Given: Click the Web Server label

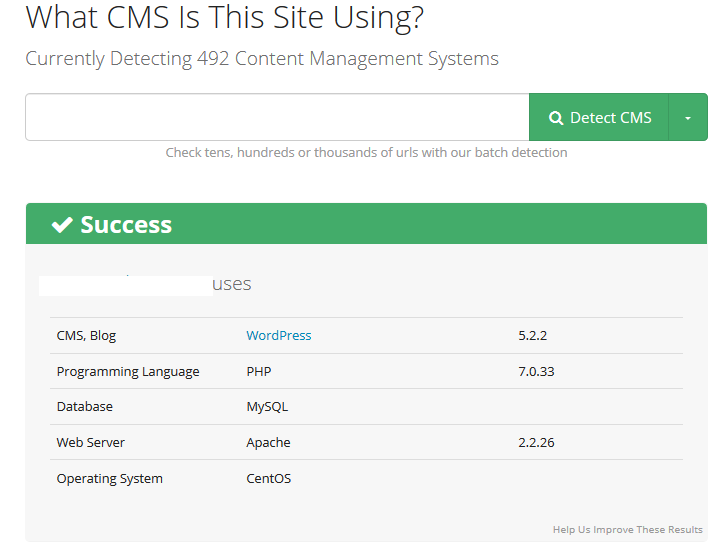Looking at the screenshot, I should [x=91, y=442].
